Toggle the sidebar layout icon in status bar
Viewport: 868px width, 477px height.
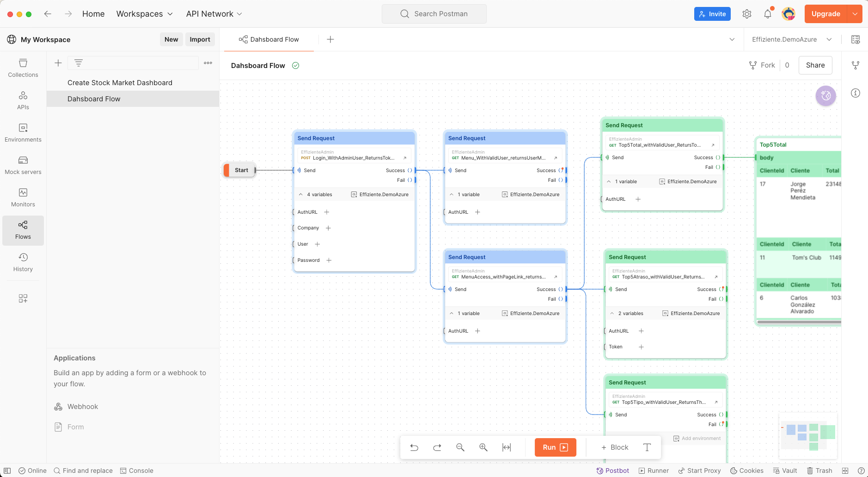click(7, 471)
